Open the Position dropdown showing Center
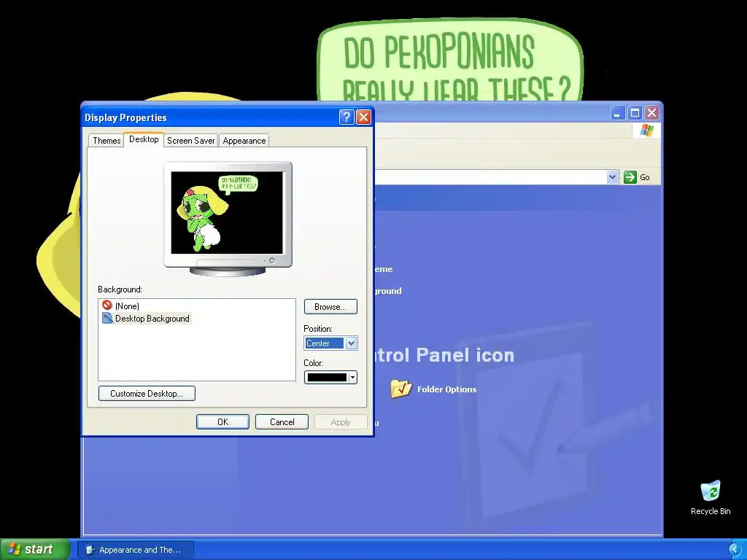Image resolution: width=747 pixels, height=560 pixels. click(330, 343)
